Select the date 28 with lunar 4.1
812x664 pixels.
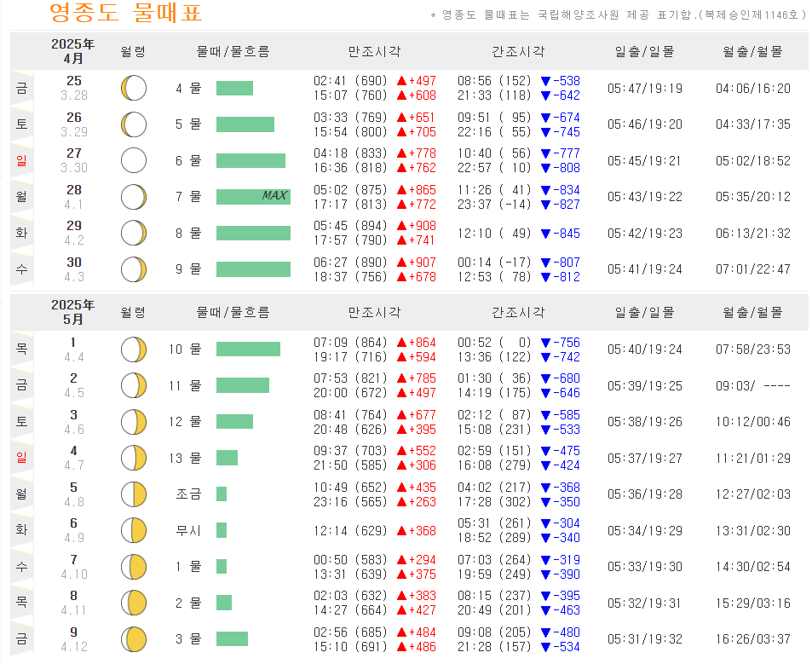74,190
